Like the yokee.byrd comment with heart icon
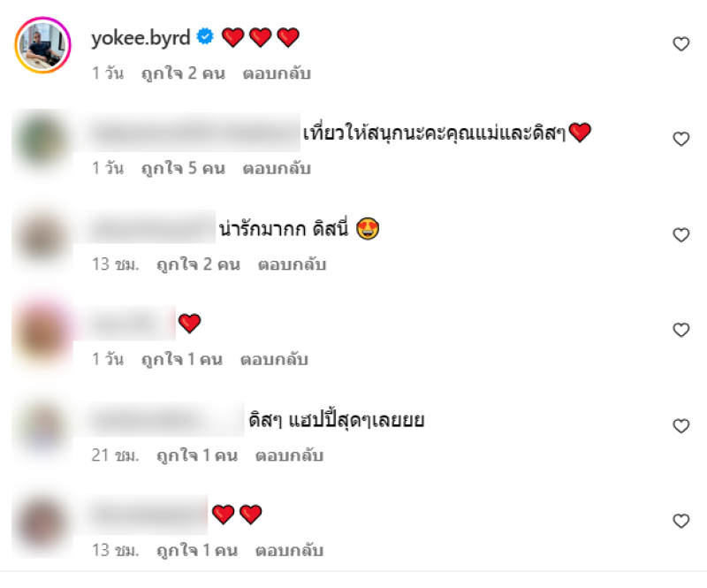This screenshot has height=588, width=707. click(x=680, y=44)
